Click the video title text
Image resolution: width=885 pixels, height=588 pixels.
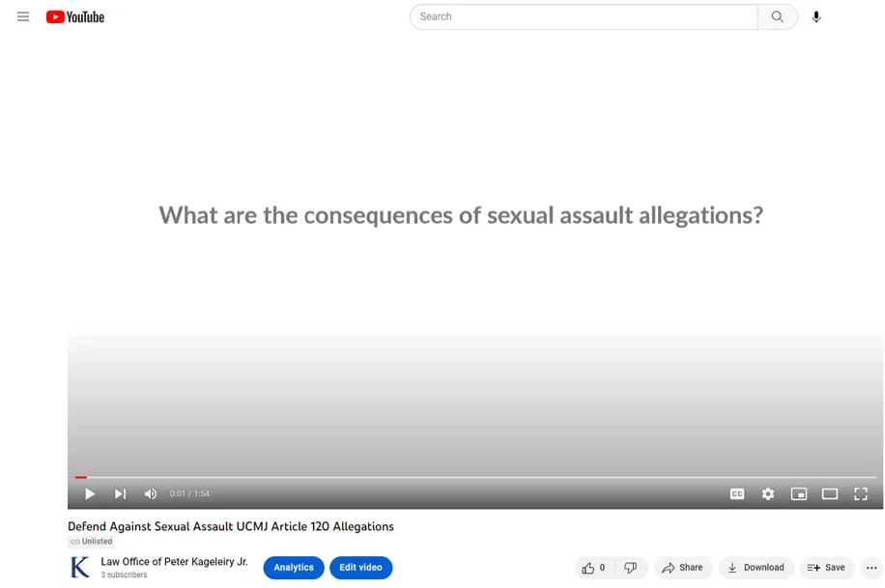[231, 526]
